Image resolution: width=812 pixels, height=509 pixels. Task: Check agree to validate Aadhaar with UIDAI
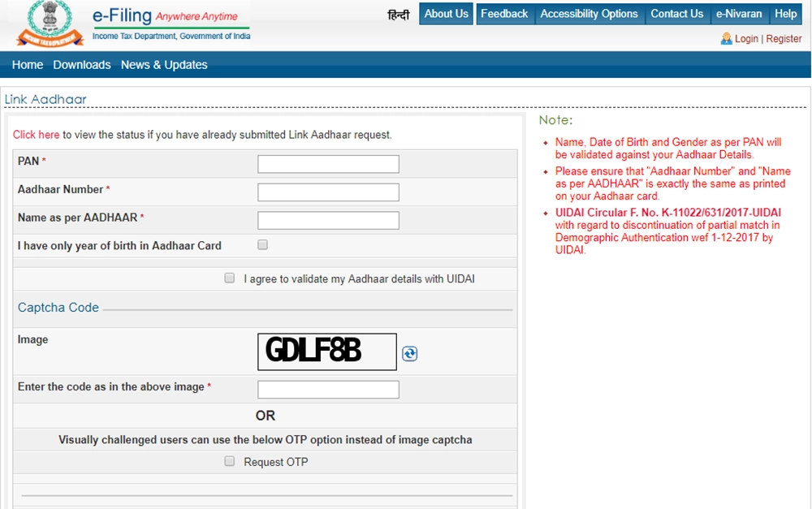coord(230,278)
